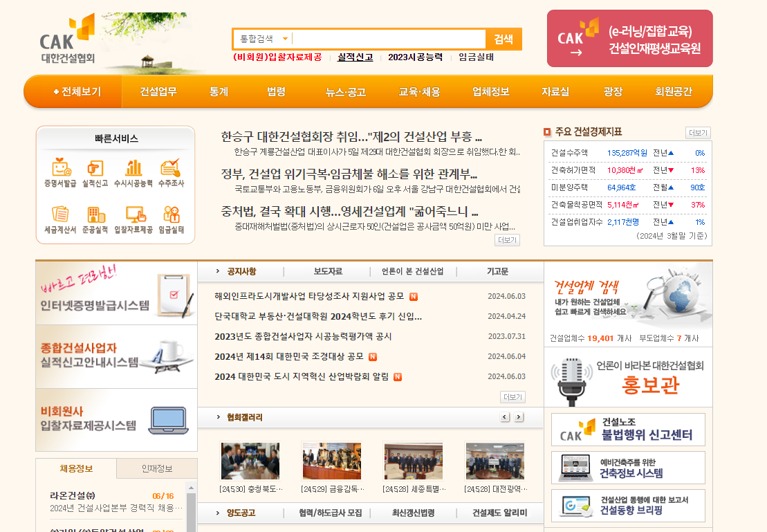Open the 광장 menu
The image size is (767, 532).
tap(613, 91)
